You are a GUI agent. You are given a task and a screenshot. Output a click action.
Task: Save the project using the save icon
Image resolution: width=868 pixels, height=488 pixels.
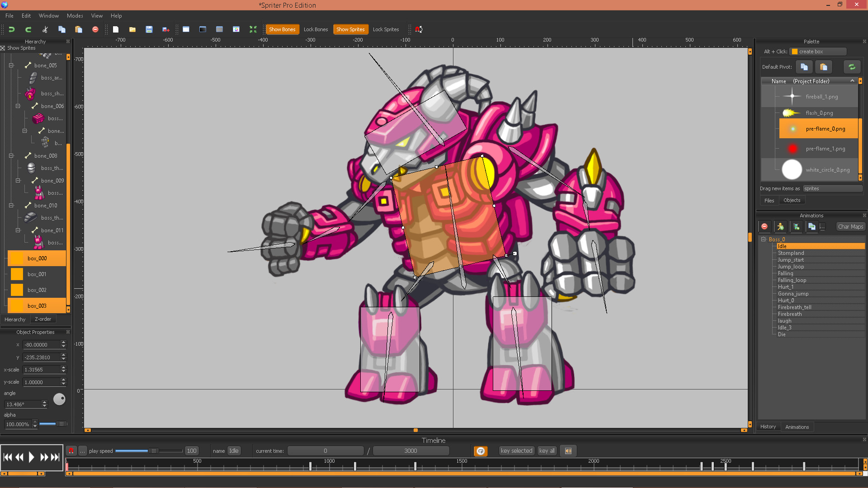point(149,29)
